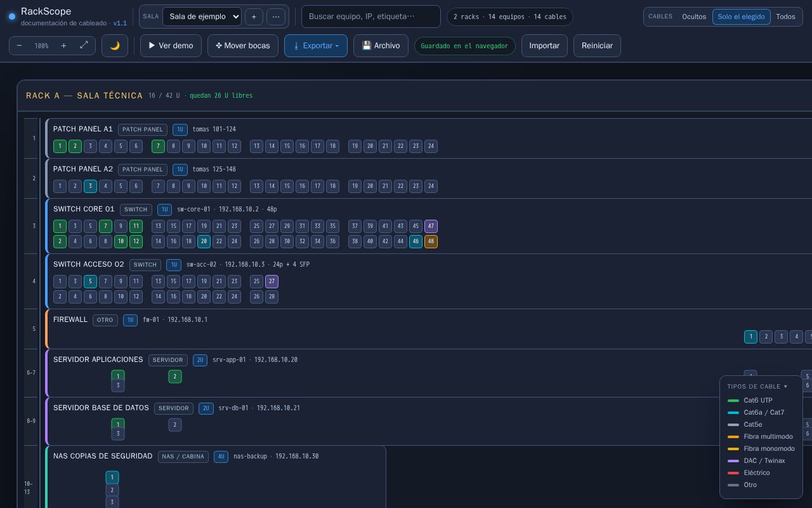This screenshot has height=508, width=812.
Task: Collapse the Tipos de cable legend
Action: (x=757, y=386)
